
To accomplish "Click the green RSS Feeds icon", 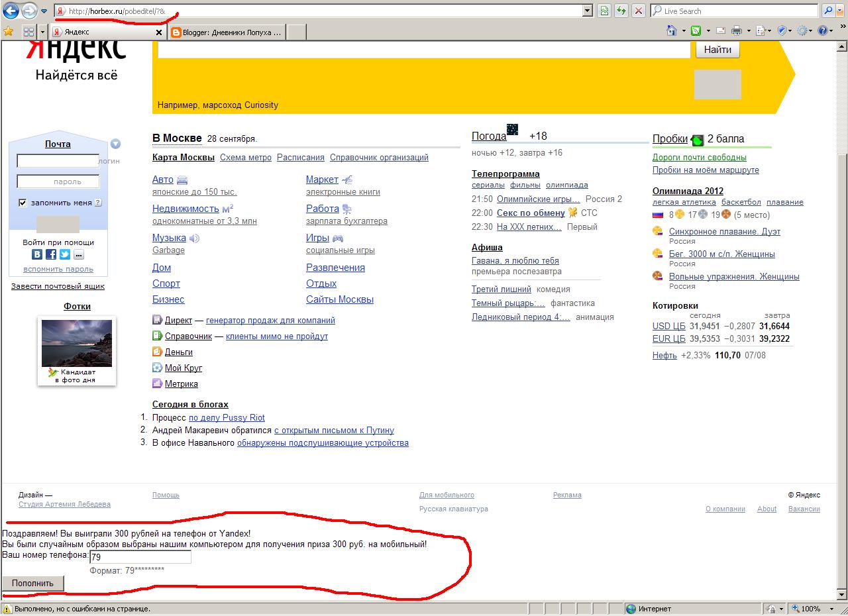I will pyautogui.click(x=696, y=30).
